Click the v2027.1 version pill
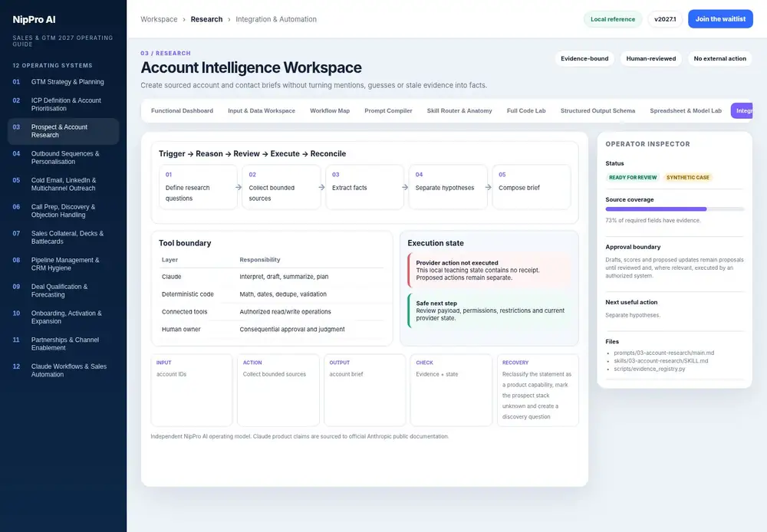This screenshot has width=767, height=532. pyautogui.click(x=665, y=19)
